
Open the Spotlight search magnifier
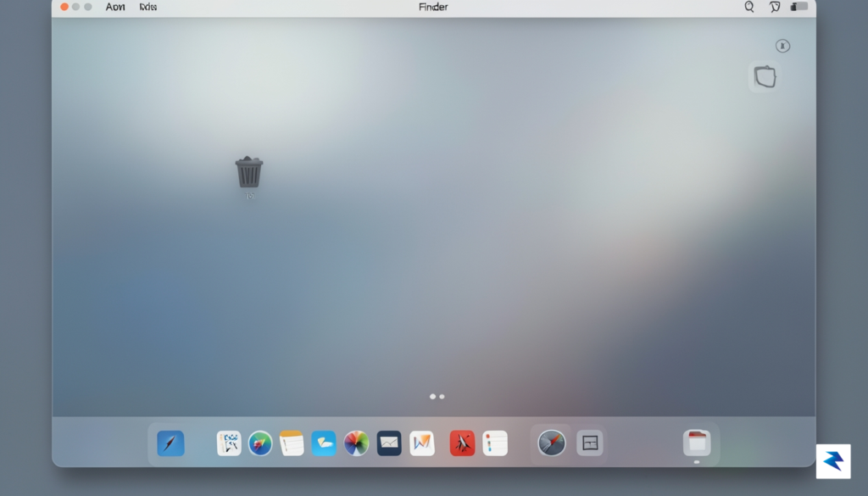coord(749,7)
